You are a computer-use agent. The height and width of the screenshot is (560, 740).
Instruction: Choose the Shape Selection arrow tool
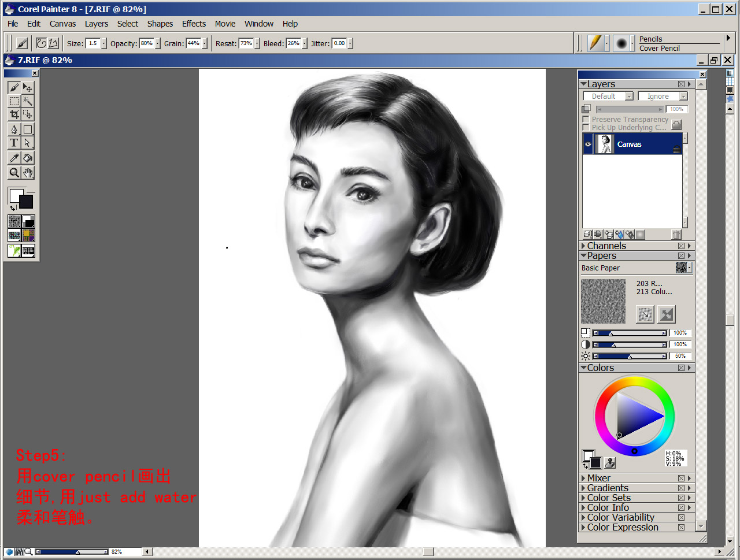coord(28,143)
